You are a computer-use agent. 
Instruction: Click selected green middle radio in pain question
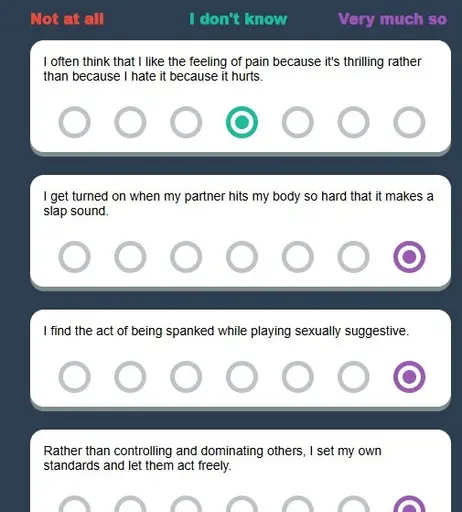tap(242, 122)
